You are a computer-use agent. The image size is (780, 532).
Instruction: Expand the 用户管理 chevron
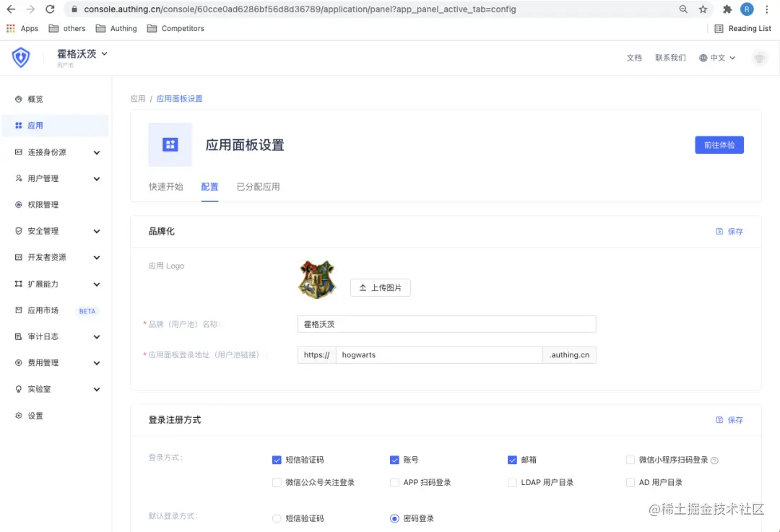[97, 179]
